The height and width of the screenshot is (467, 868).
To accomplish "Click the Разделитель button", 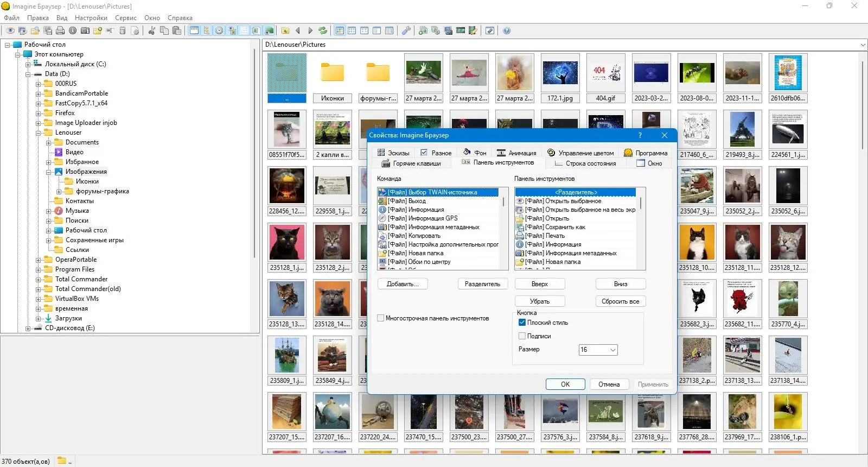I will (x=483, y=284).
